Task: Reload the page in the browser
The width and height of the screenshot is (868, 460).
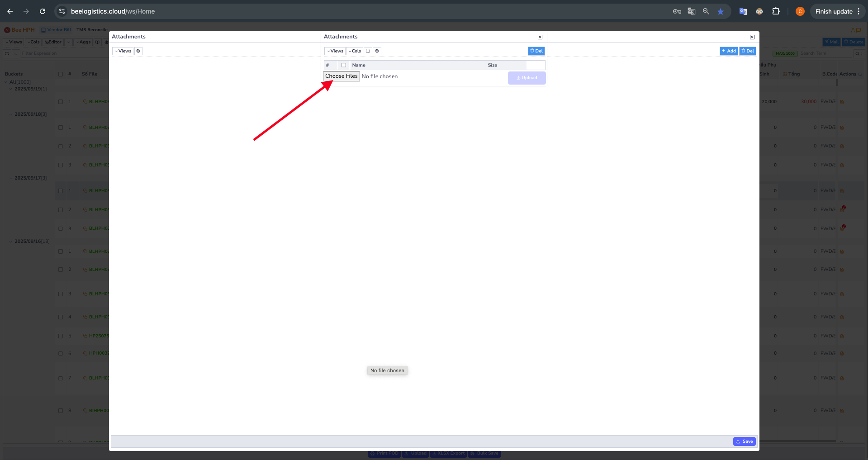Action: (43, 11)
